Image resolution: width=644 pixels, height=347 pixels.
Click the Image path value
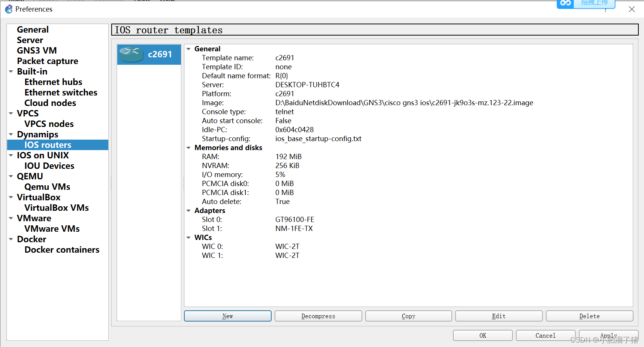click(404, 103)
